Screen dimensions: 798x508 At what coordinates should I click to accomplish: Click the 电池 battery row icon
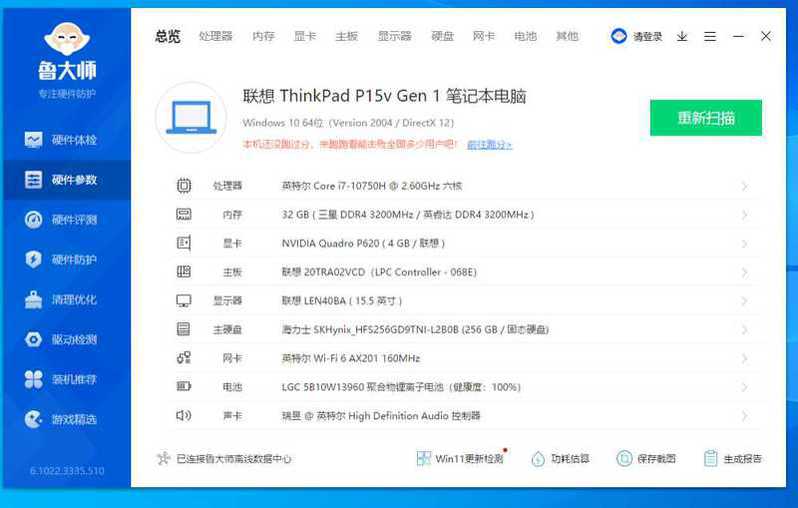point(184,387)
